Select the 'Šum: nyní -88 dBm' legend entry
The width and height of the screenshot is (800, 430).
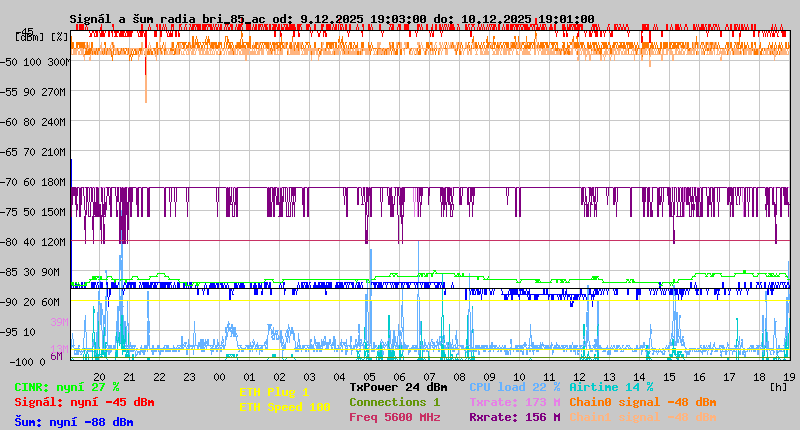(73, 422)
